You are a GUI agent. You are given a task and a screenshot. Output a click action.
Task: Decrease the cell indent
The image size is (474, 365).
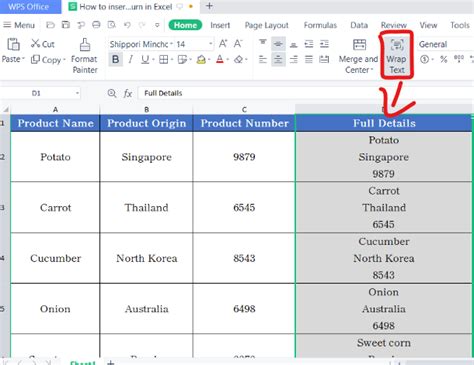click(309, 44)
